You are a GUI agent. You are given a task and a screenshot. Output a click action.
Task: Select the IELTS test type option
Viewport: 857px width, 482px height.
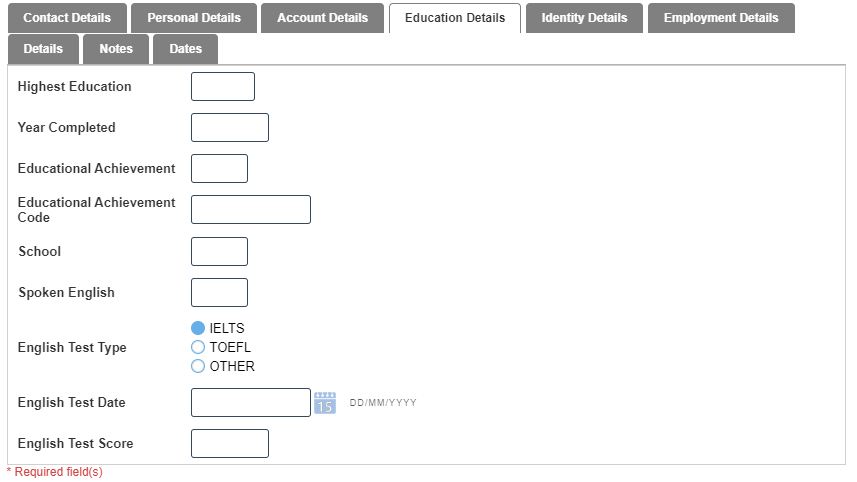pos(198,328)
